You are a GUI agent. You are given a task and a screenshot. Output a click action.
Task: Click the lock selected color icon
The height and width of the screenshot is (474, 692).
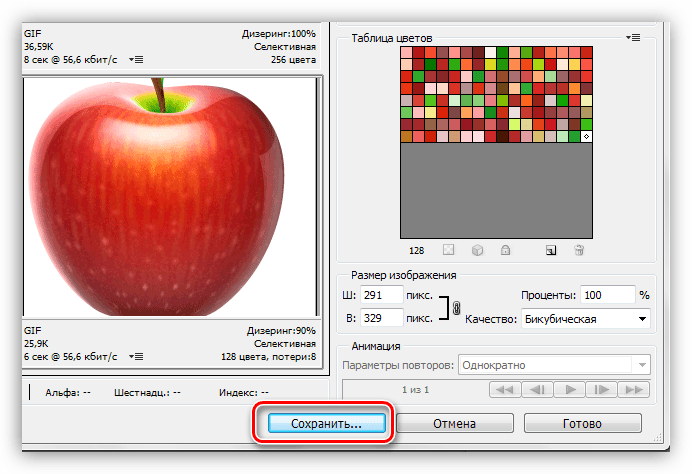[x=505, y=250]
